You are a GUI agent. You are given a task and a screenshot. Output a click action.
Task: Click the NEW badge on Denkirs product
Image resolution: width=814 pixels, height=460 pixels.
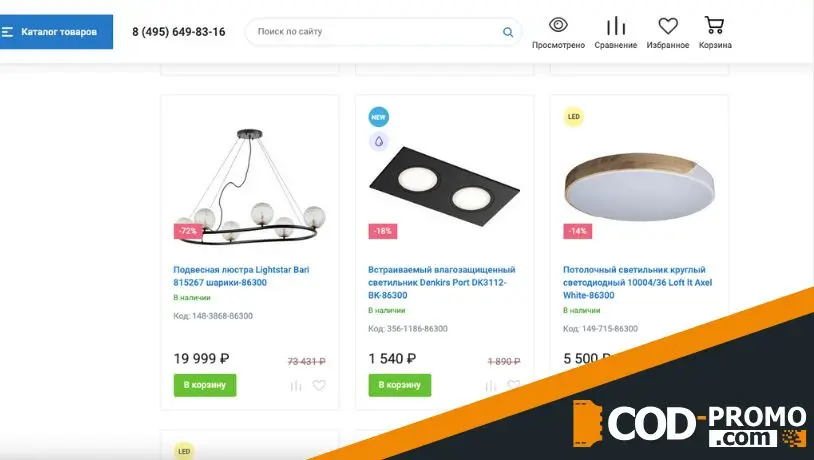tap(378, 117)
